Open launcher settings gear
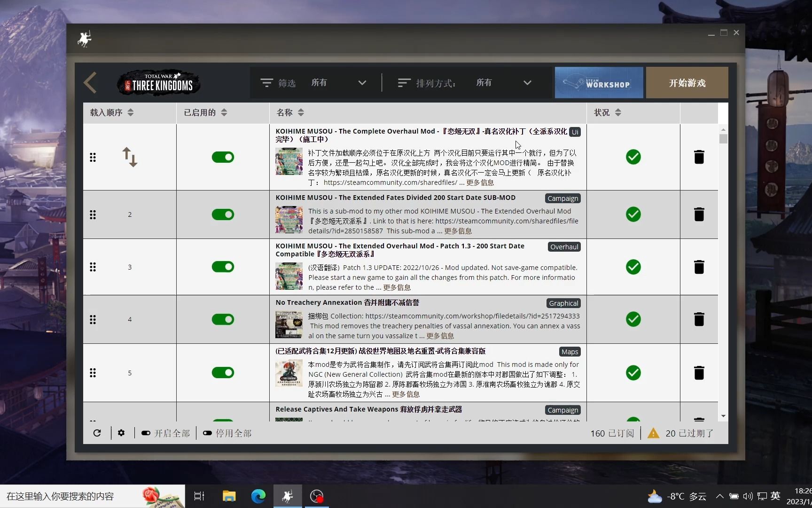 [x=121, y=433]
